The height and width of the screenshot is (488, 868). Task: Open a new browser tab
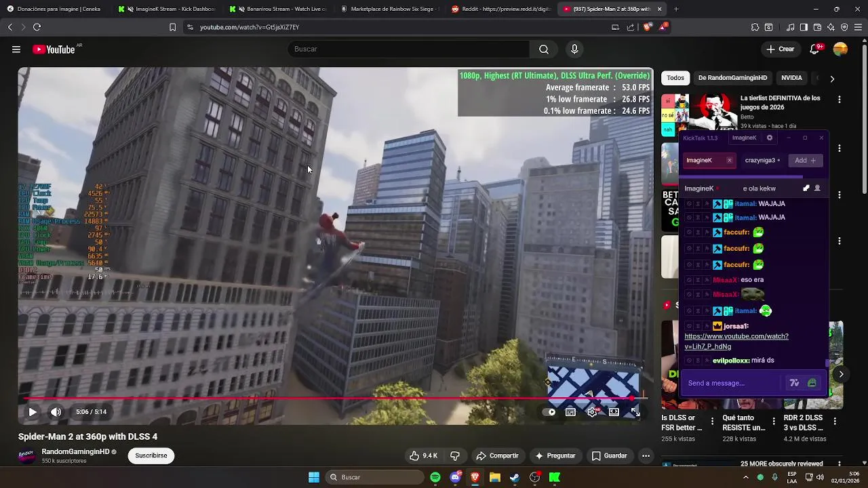pos(676,9)
